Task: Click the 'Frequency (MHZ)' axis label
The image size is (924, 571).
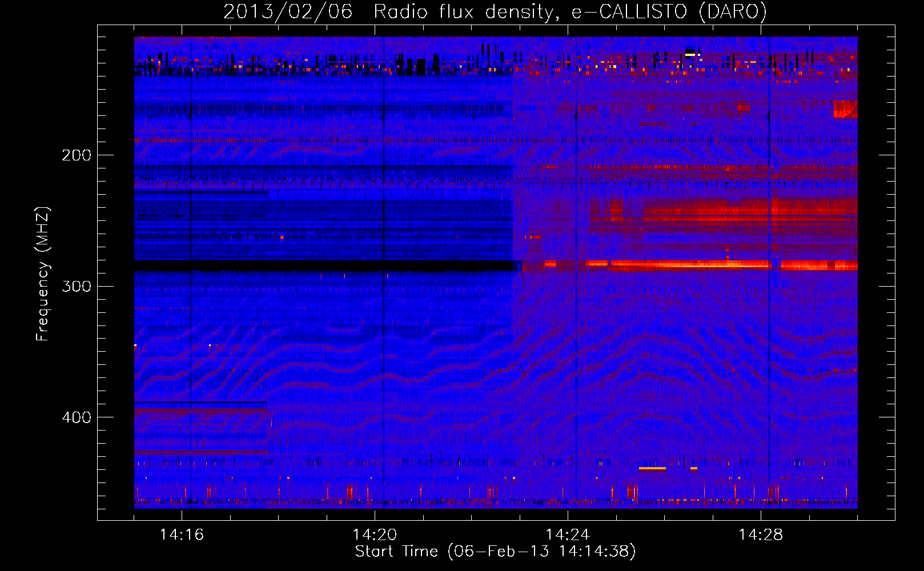Action: point(43,274)
